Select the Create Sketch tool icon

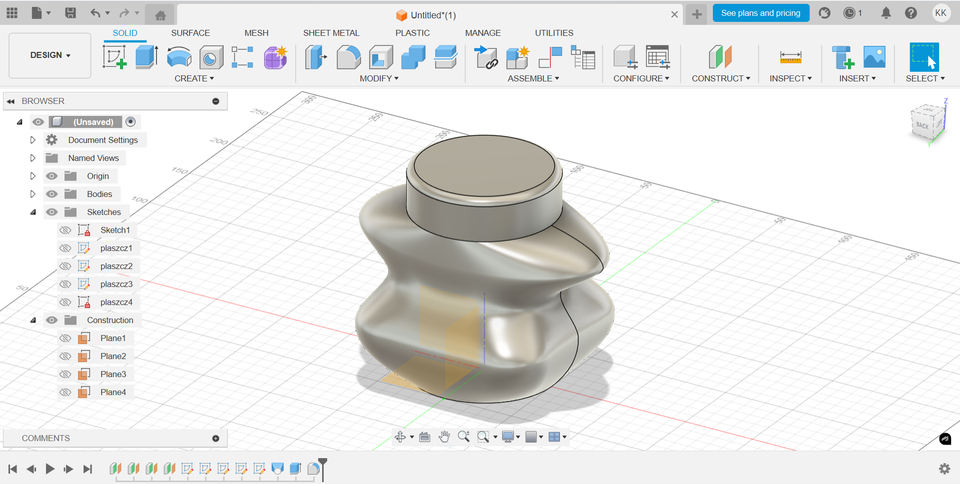click(115, 57)
